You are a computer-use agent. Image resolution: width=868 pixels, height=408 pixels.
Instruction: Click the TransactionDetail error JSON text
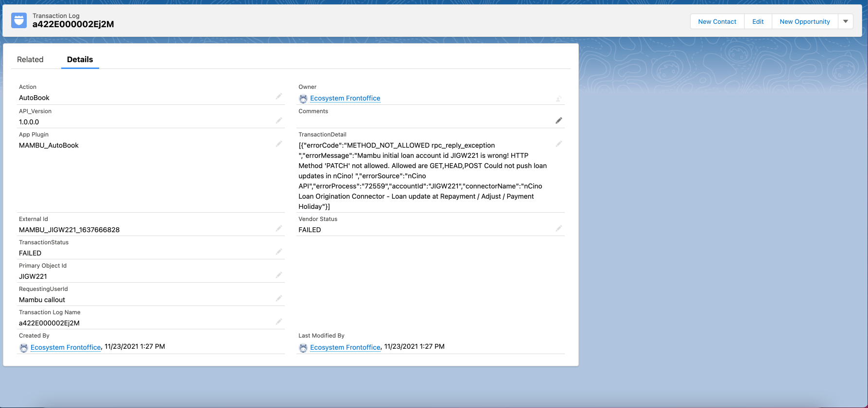click(423, 176)
